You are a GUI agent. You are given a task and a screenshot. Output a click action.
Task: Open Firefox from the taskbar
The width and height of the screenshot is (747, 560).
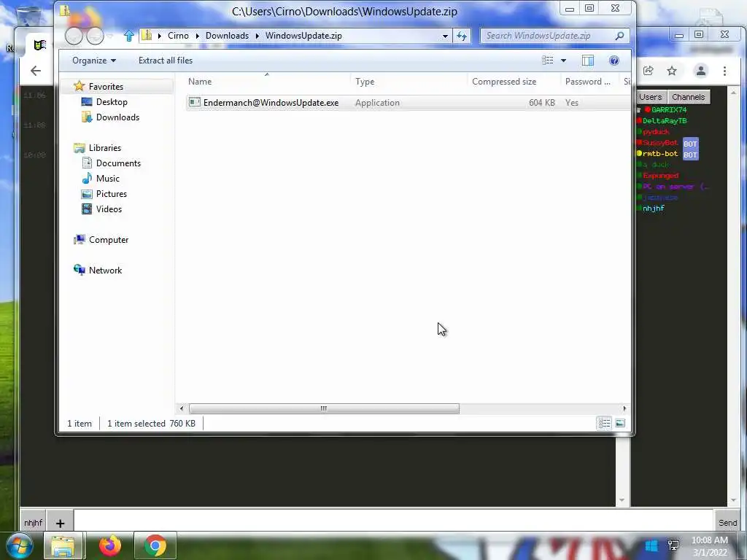tap(110, 545)
